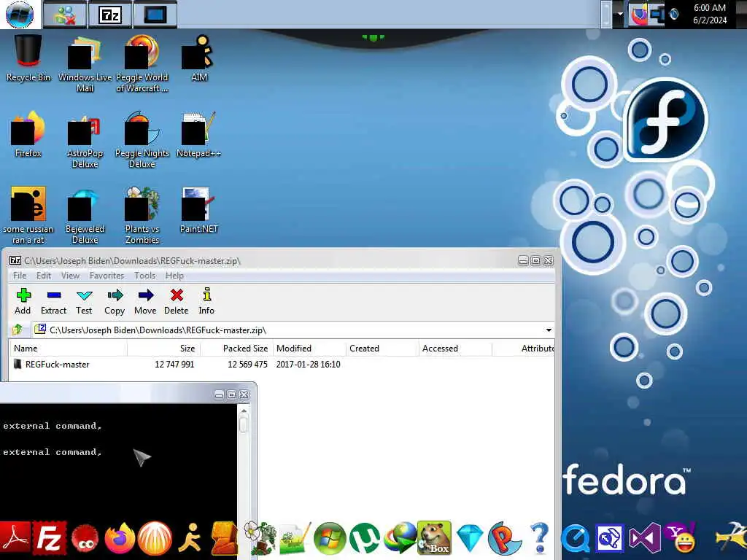Select the 'some russian ran a rat' desktop icon
This screenshot has width=747, height=560.
(28, 215)
